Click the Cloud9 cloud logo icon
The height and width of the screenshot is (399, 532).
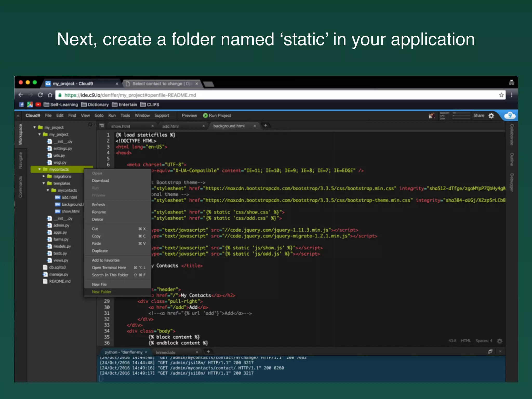510,116
